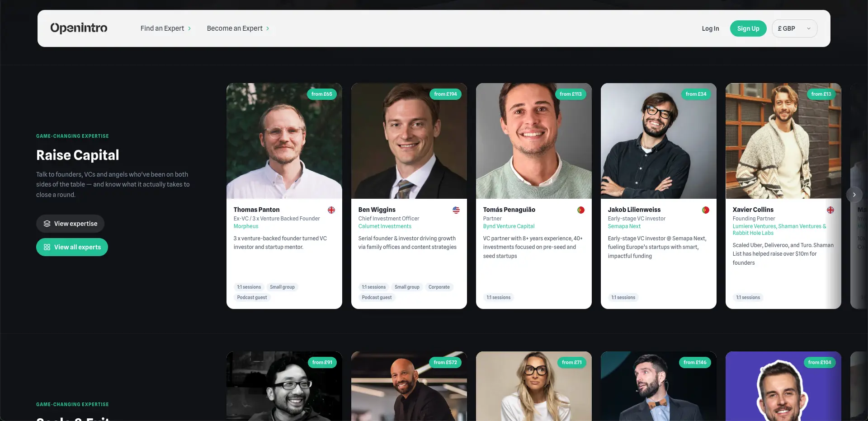This screenshot has width=868, height=421.
Task: Click the Corporate tag on Ben Wiggins's card
Action: tap(439, 287)
